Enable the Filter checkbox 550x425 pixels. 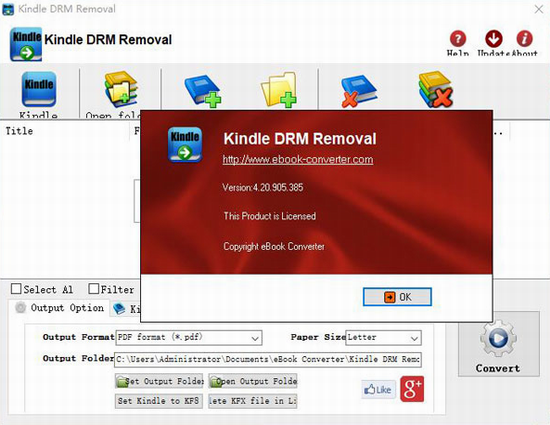[94, 289]
